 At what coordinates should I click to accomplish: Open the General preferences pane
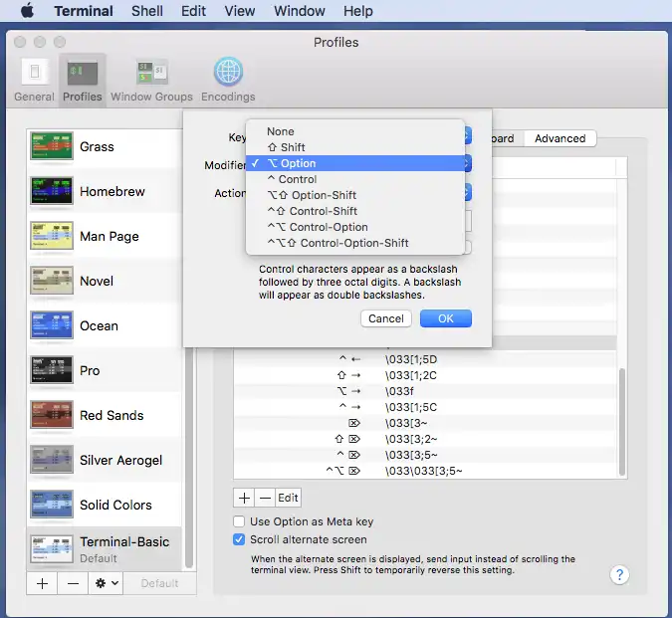34,80
